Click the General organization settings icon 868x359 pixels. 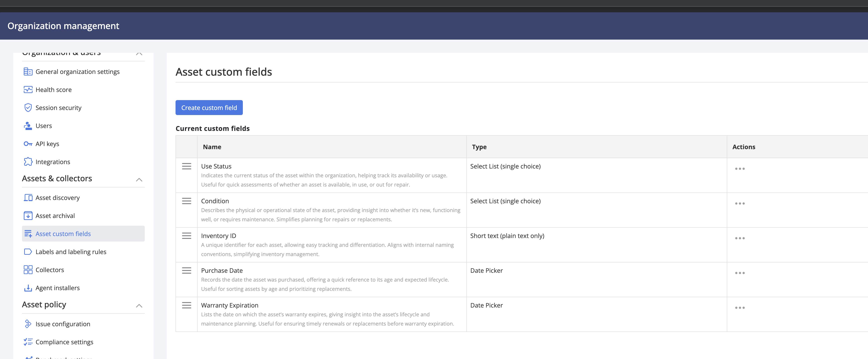[28, 72]
